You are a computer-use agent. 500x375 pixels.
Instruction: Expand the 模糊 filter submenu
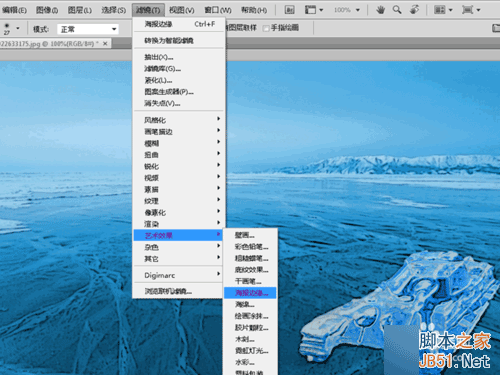click(178, 143)
